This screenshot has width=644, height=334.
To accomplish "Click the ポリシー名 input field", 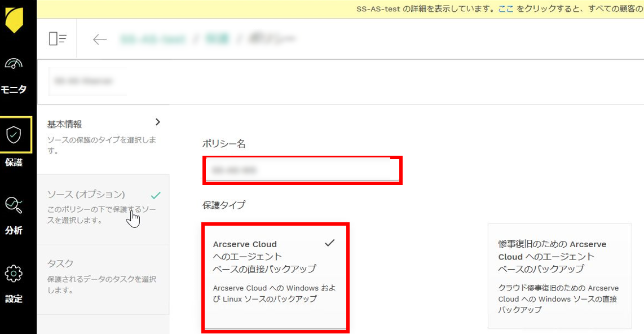I will (x=302, y=170).
